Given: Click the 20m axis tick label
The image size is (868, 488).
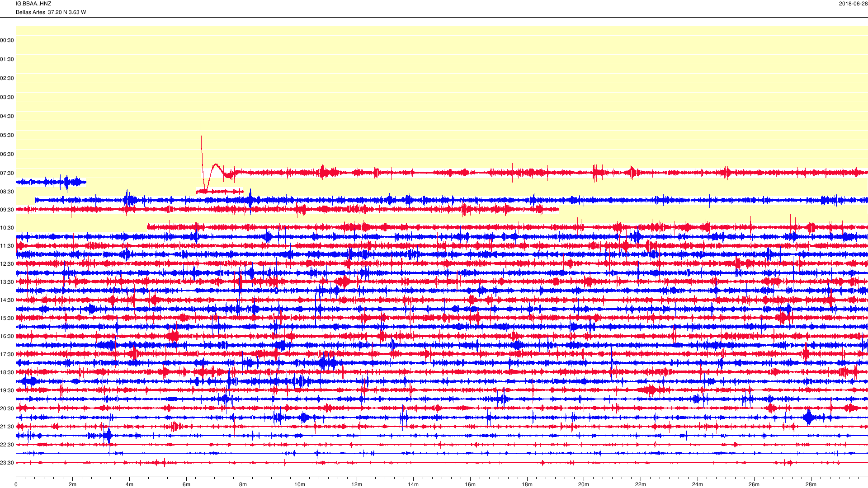Looking at the screenshot, I should click(584, 484).
